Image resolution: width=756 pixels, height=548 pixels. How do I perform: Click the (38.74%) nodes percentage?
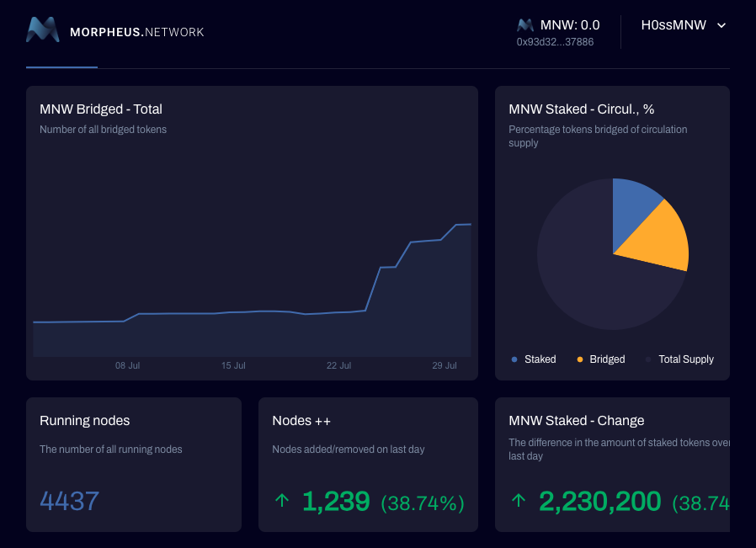(x=423, y=503)
